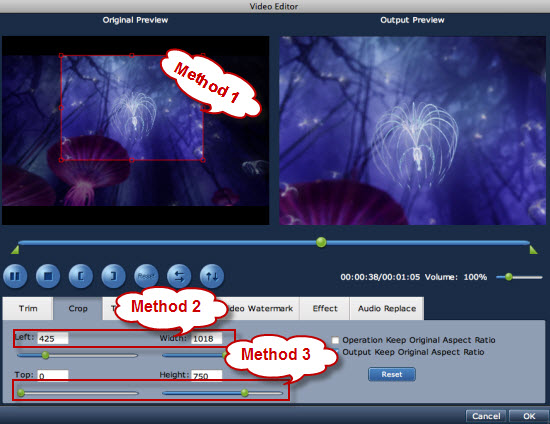Open the Audio Replace tab
This screenshot has height=424, width=550.
[x=387, y=308]
